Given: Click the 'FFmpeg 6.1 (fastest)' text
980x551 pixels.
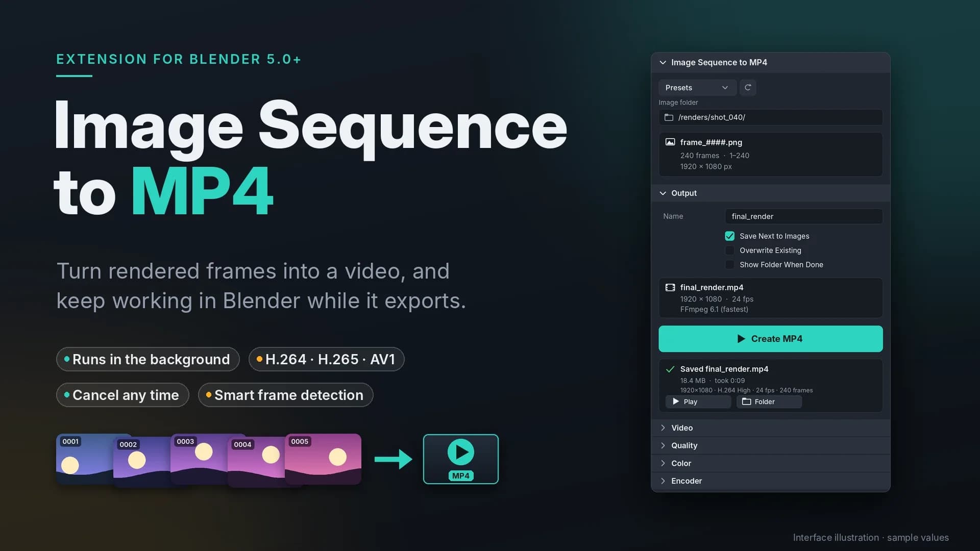Looking at the screenshot, I should tap(714, 309).
